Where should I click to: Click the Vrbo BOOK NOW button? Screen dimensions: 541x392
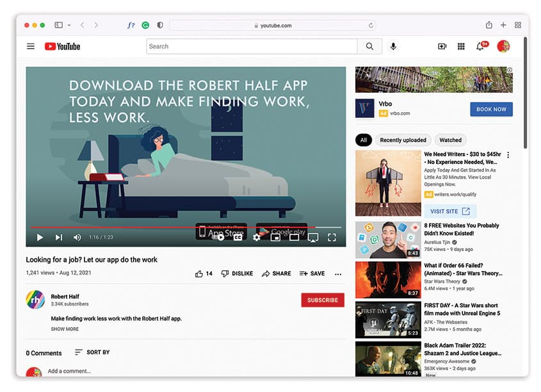tap(491, 110)
